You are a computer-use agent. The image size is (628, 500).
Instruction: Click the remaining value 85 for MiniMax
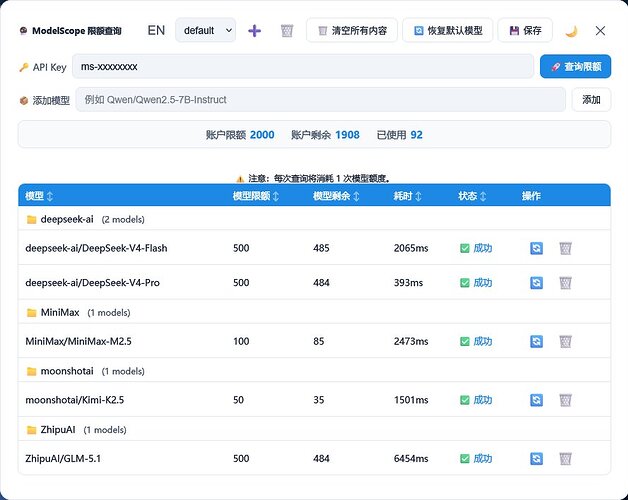click(319, 341)
